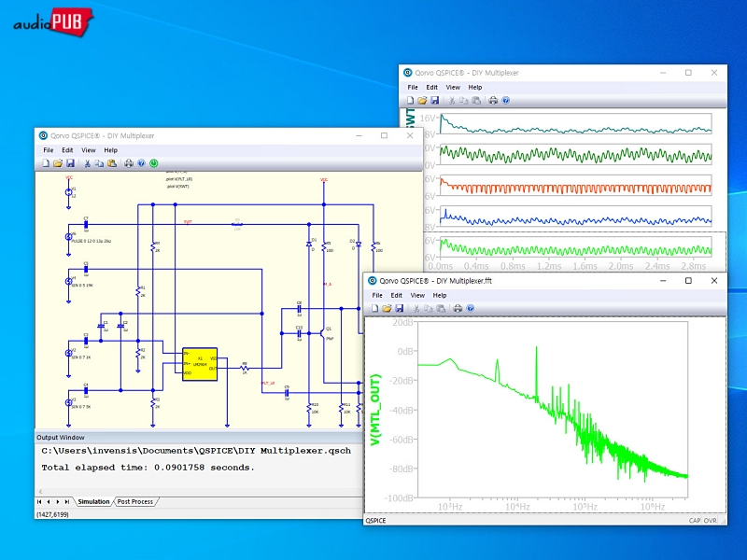Click Open folder icon in FFT window
Screen dimensions: 747x560
387,309
